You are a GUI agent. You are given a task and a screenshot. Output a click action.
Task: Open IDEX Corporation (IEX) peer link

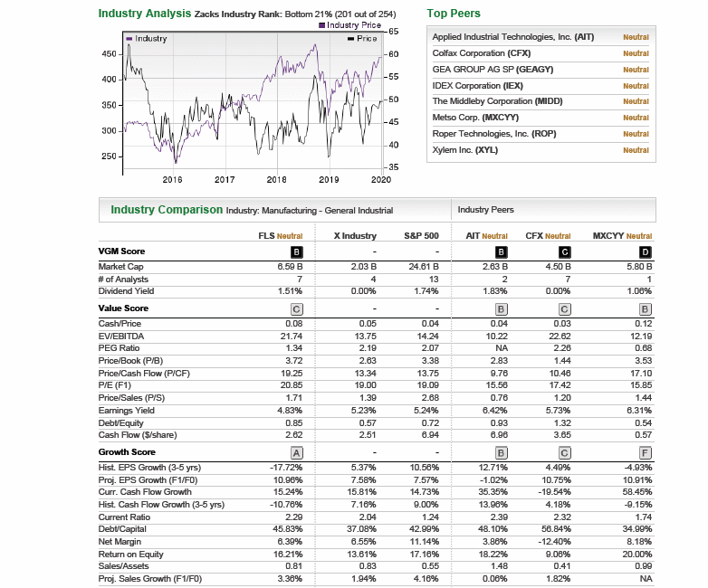(x=477, y=86)
